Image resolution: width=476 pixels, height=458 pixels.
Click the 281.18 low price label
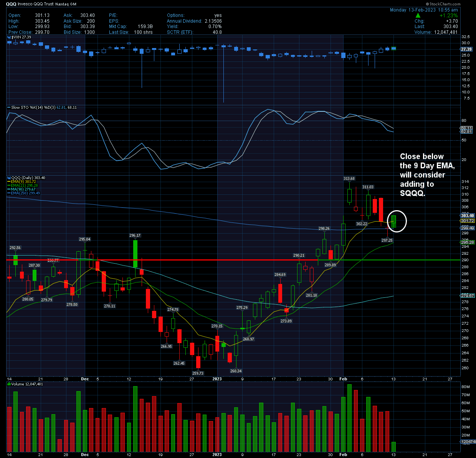coord(311,295)
